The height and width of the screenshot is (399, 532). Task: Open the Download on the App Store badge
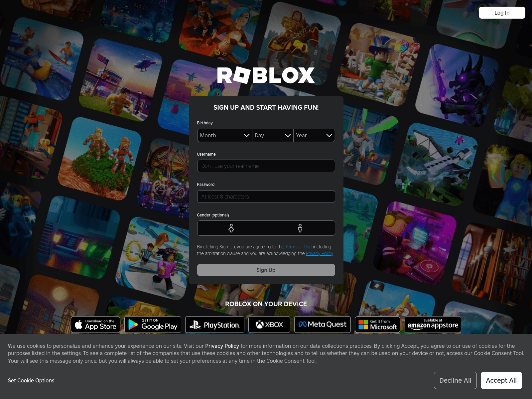tap(96, 325)
